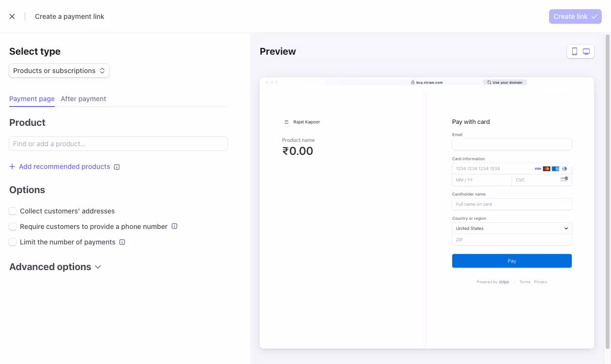611x364 pixels.
Task: Expand the Advanced options section
Action: coord(55,267)
